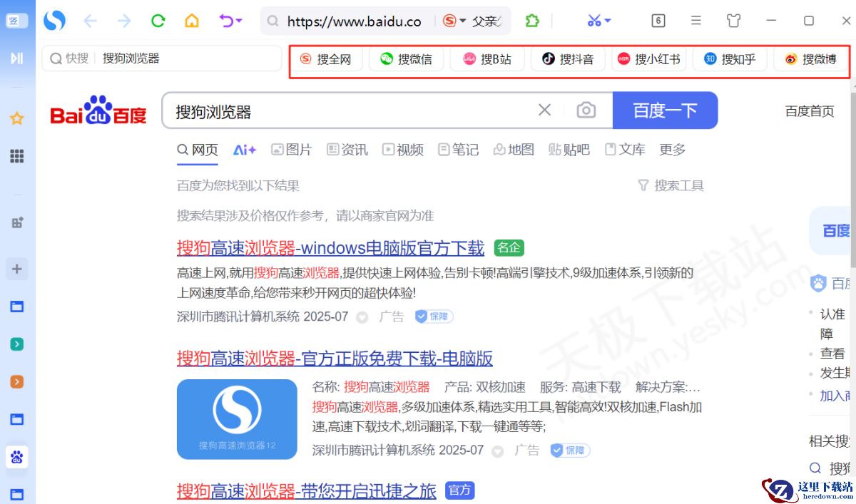Switch to the 视频 tab

[x=403, y=150]
